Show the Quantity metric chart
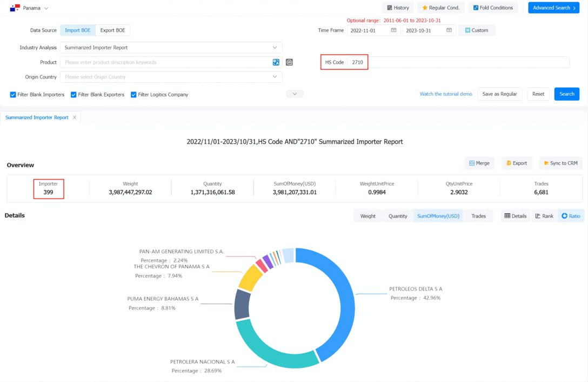The height and width of the screenshot is (382, 588). point(398,216)
